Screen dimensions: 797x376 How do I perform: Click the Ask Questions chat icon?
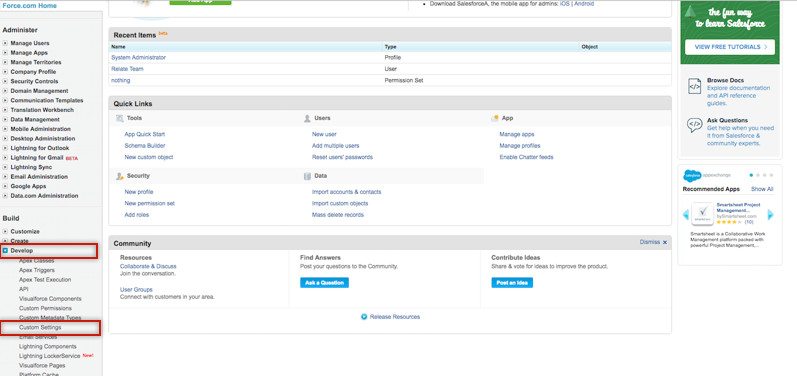[694, 125]
